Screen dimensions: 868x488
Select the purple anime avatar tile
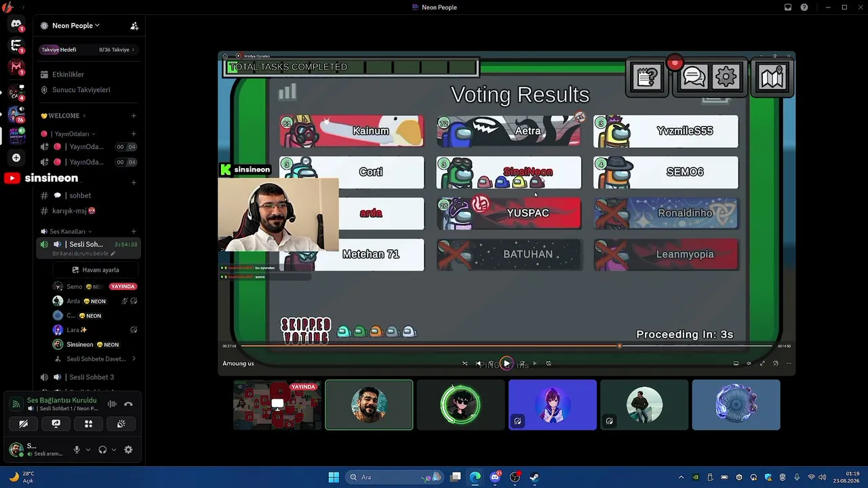[553, 405]
